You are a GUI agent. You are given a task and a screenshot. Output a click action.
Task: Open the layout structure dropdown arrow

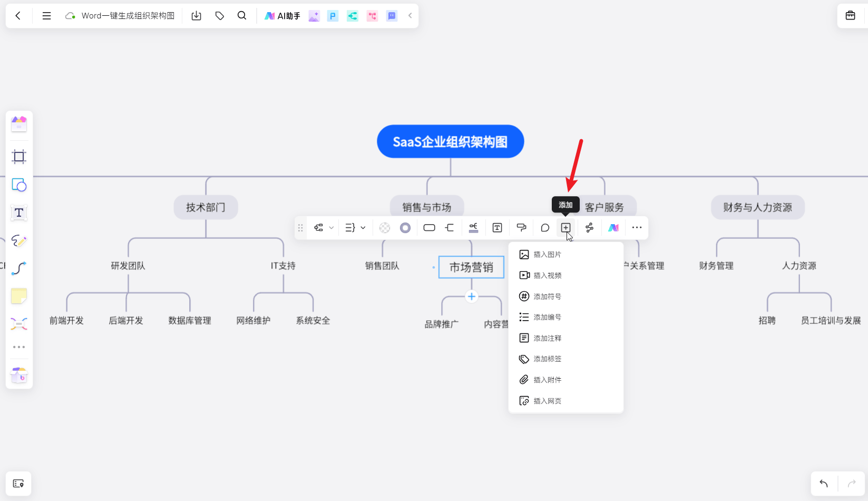331,228
